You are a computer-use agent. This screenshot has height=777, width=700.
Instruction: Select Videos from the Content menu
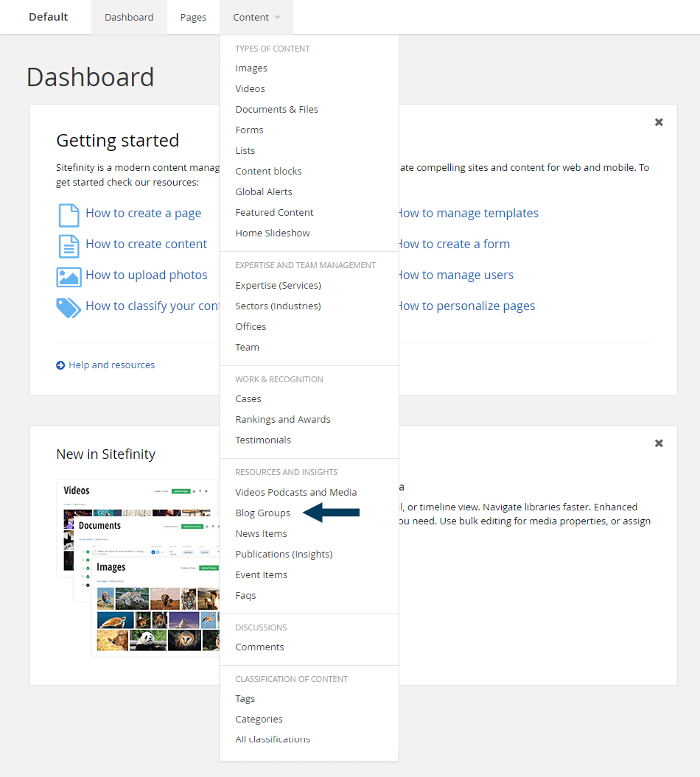click(250, 88)
